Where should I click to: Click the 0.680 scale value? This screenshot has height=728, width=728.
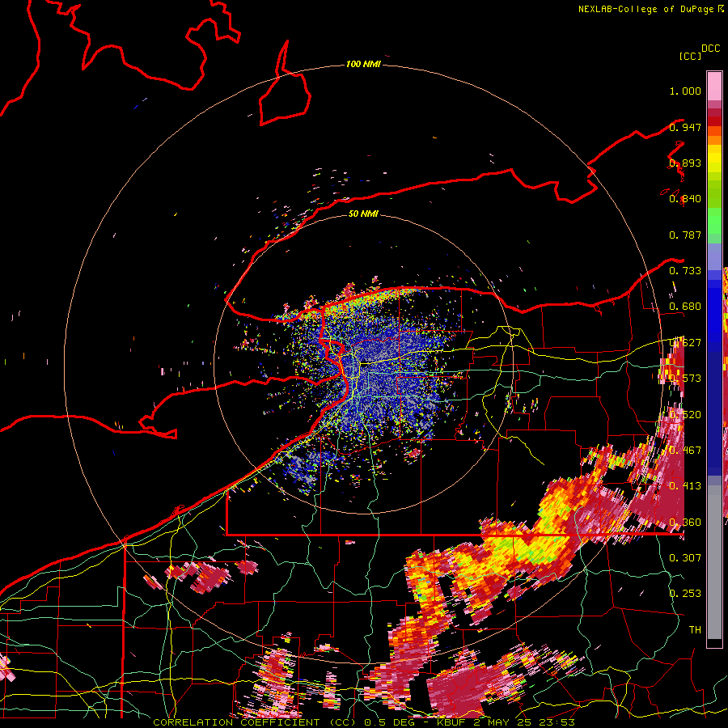[685, 307]
